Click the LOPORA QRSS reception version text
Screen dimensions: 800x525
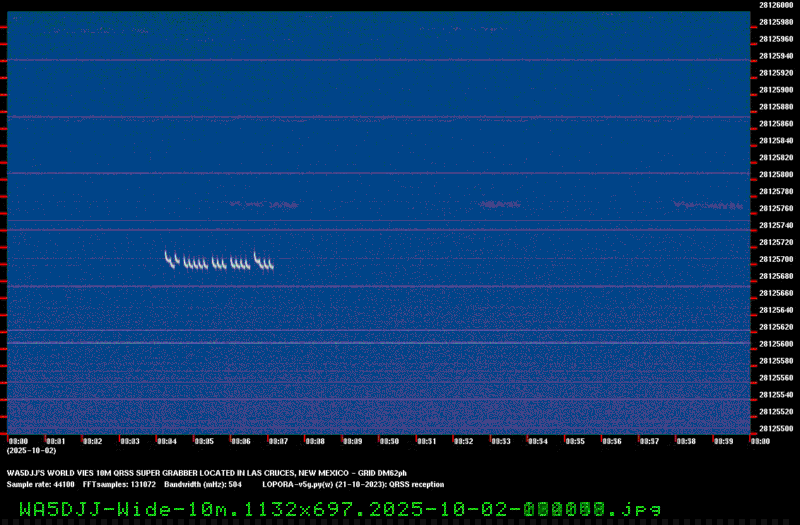[x=353, y=484]
